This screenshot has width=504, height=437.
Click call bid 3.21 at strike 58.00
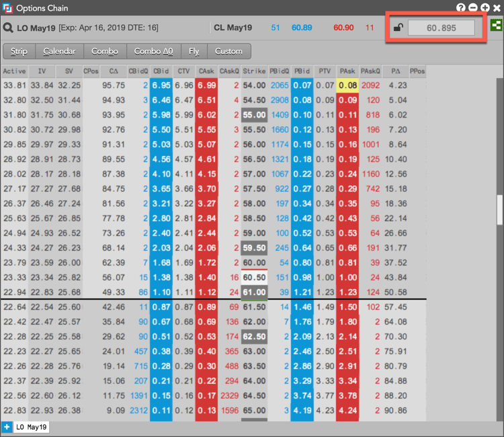pos(161,204)
